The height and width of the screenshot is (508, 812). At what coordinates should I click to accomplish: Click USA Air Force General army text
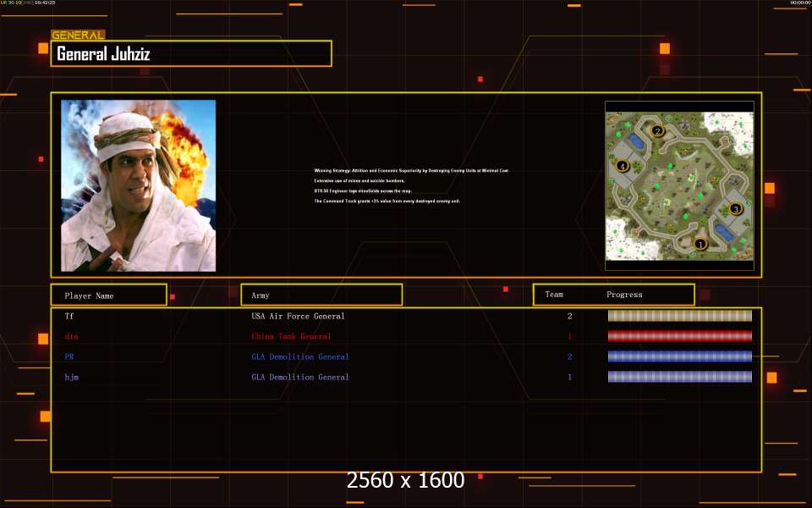(x=298, y=316)
